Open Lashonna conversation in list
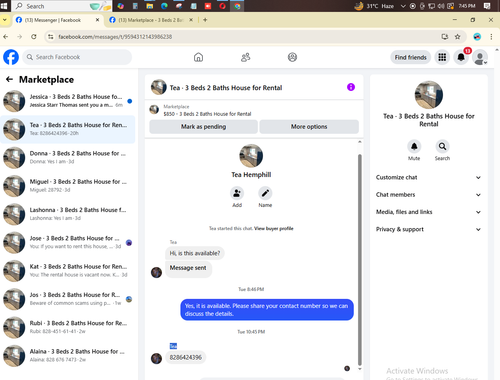500x380 pixels. coord(68,214)
